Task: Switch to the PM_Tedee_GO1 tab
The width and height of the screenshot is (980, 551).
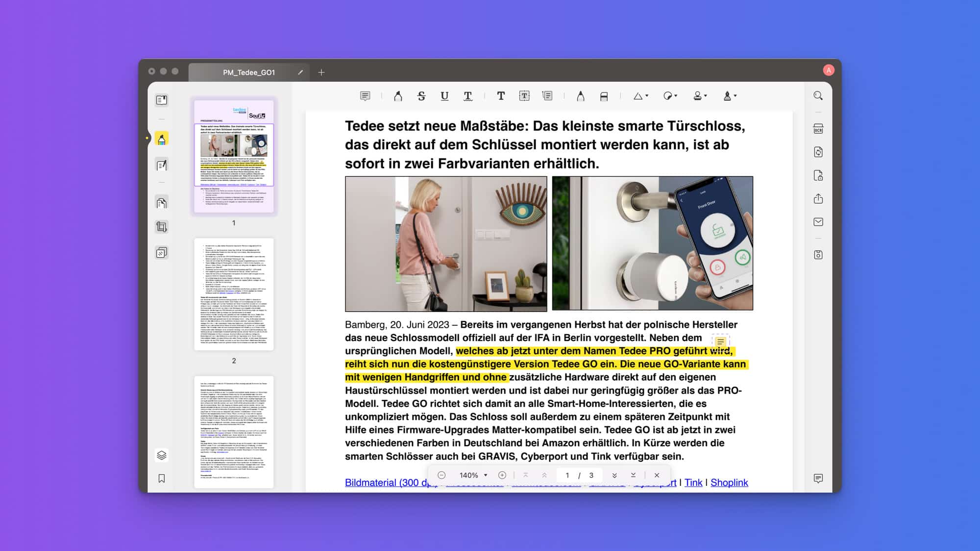Action: click(249, 72)
